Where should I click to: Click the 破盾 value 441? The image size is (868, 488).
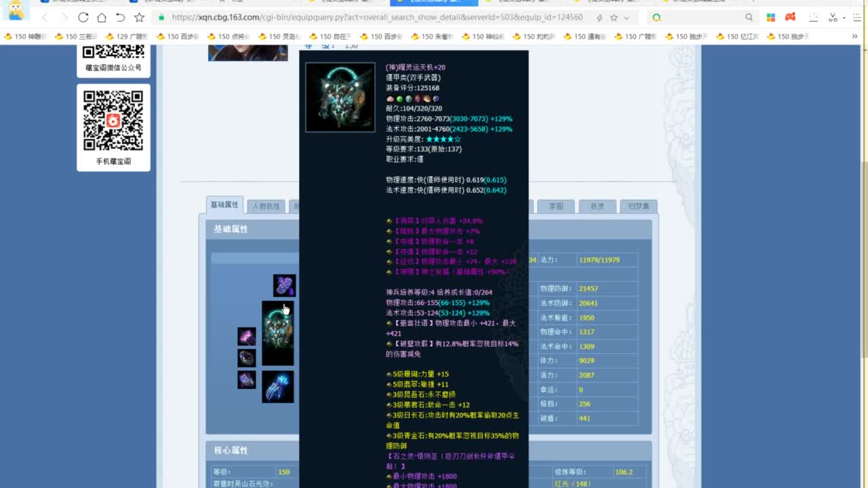[585, 419]
